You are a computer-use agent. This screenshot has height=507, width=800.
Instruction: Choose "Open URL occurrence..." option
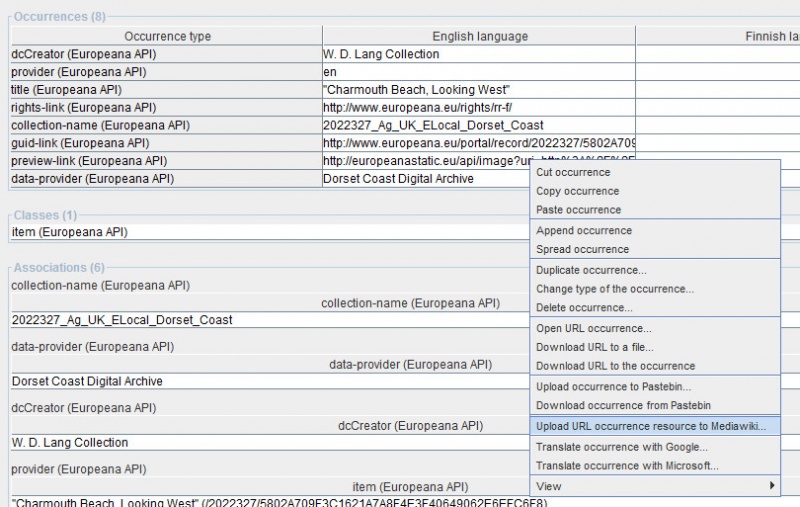[x=593, y=328]
